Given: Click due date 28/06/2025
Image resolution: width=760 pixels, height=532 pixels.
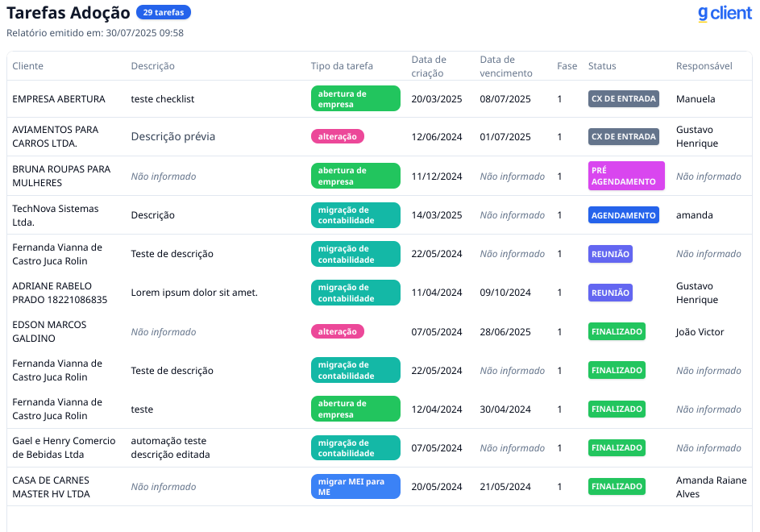Looking at the screenshot, I should pos(505,332).
